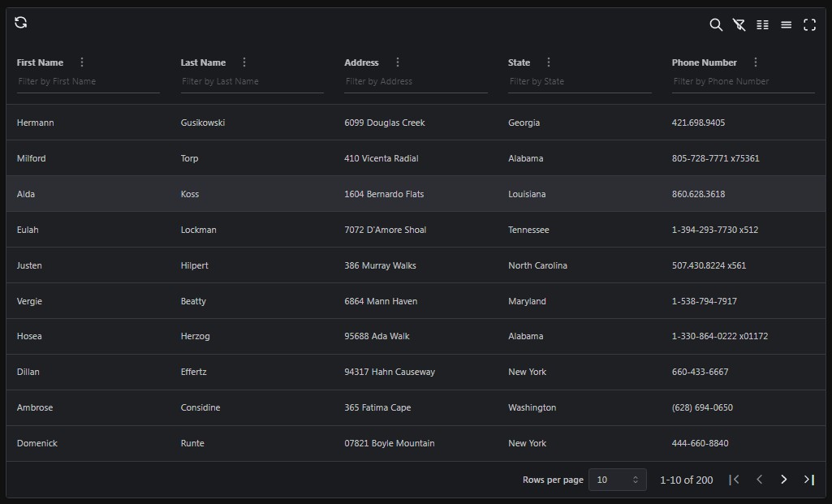Viewport: 832px width, 504px height.
Task: Toggle the column filters icon
Action: [739, 25]
